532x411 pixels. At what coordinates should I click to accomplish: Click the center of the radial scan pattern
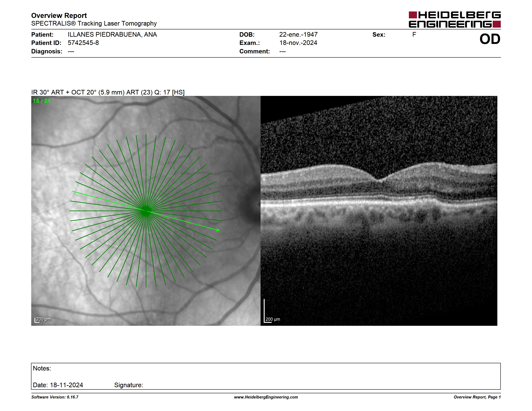146,211
